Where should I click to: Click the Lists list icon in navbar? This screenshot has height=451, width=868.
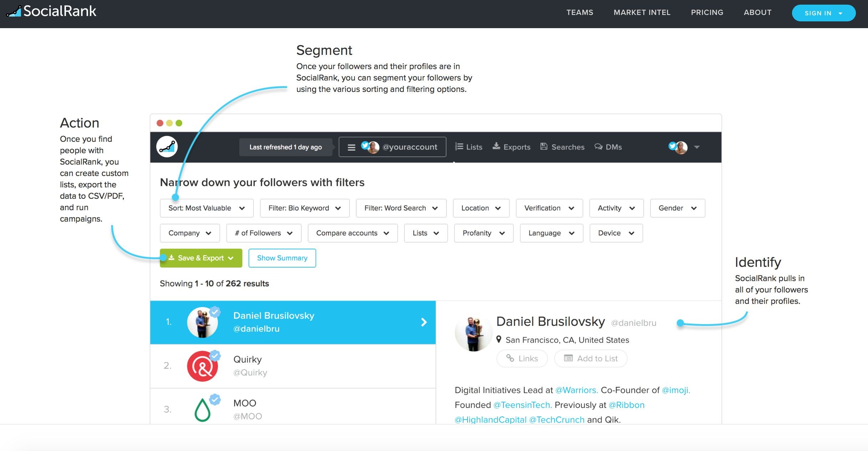pos(459,146)
